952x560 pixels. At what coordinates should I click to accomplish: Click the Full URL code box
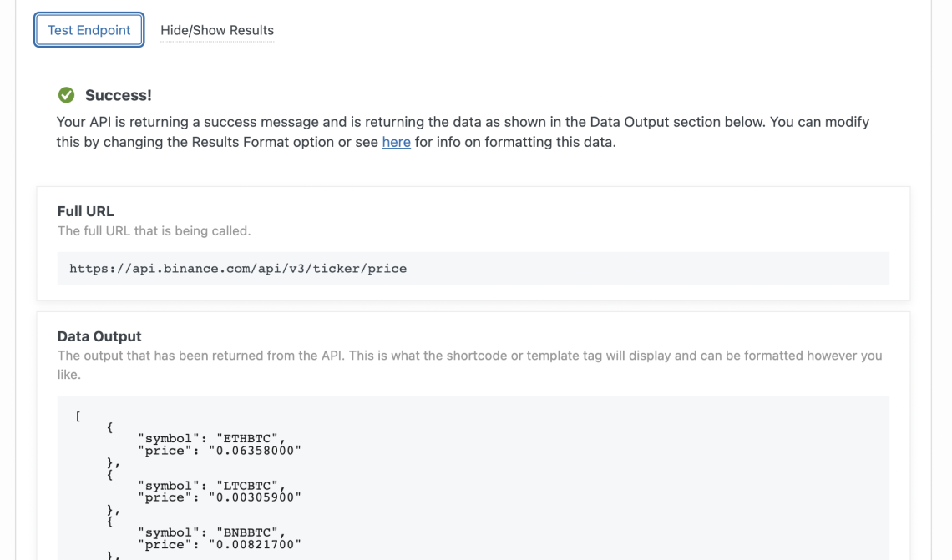[473, 268]
